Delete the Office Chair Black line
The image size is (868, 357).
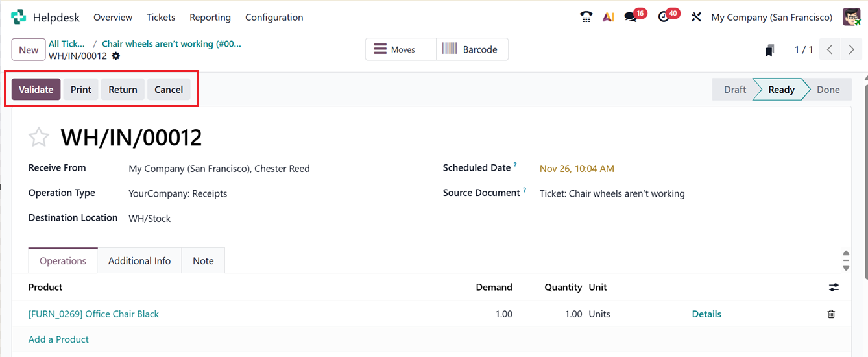pyautogui.click(x=831, y=314)
